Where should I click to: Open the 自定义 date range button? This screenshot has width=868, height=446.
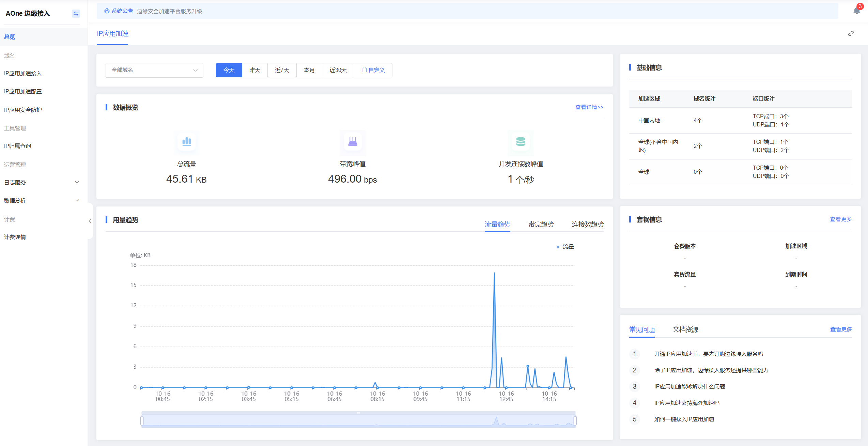coord(373,70)
